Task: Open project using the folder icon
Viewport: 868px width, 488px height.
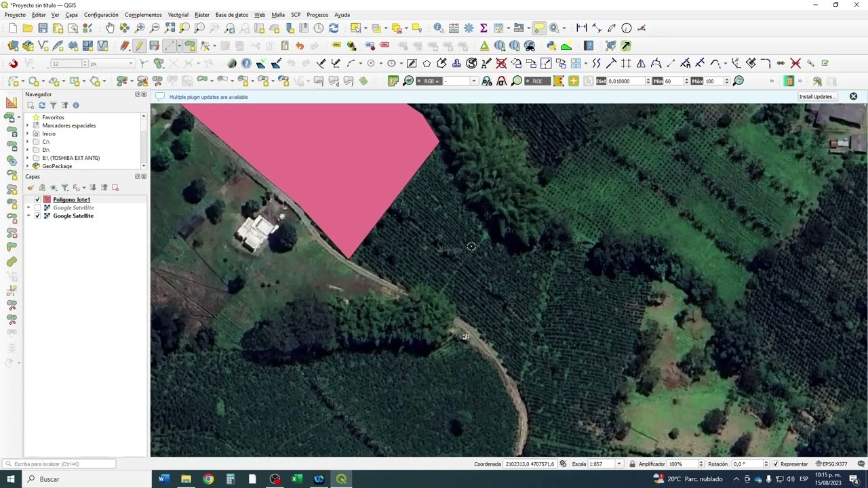Action: click(x=28, y=28)
